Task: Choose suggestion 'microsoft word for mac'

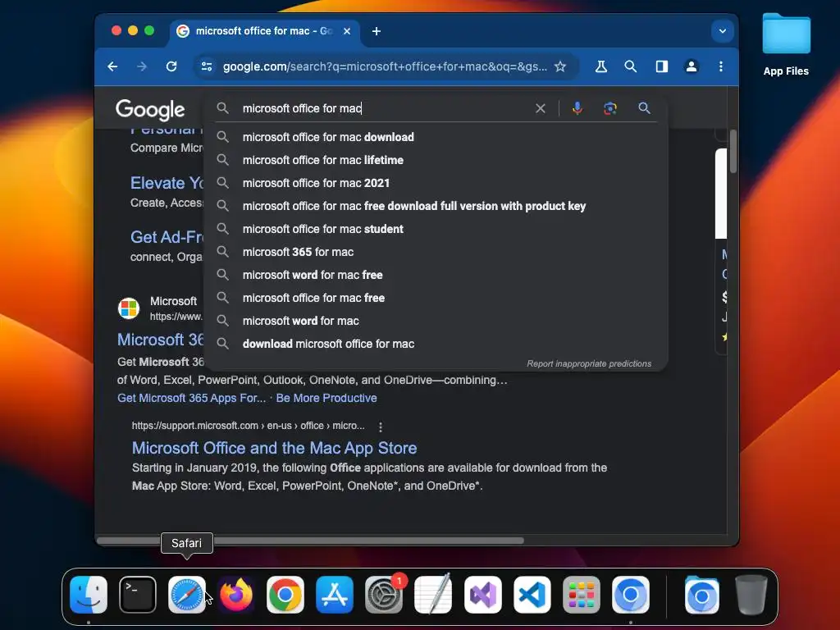Action: (436, 321)
